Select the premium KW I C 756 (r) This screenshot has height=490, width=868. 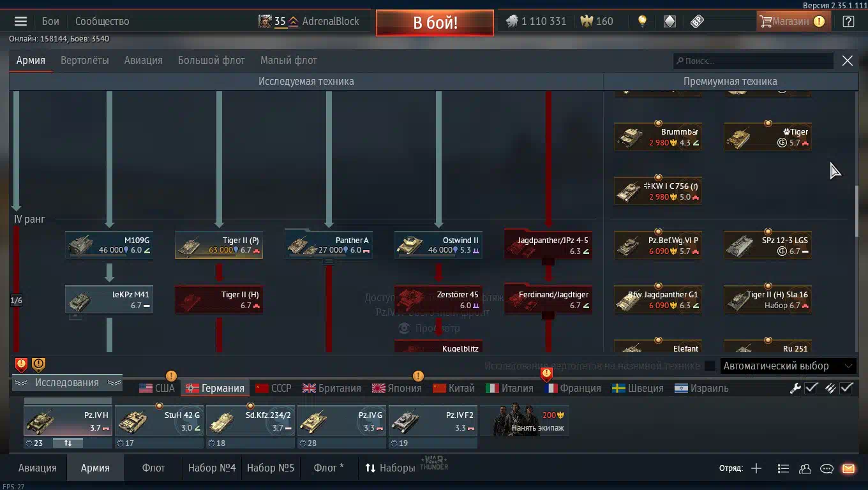coord(658,191)
